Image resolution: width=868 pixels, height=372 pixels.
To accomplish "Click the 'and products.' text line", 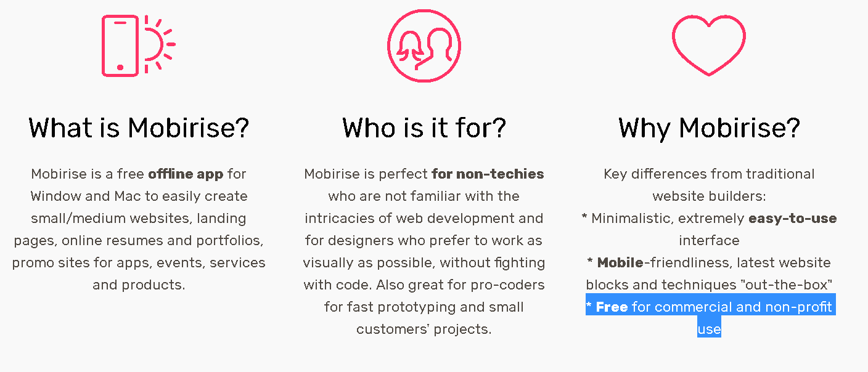I will (139, 285).
